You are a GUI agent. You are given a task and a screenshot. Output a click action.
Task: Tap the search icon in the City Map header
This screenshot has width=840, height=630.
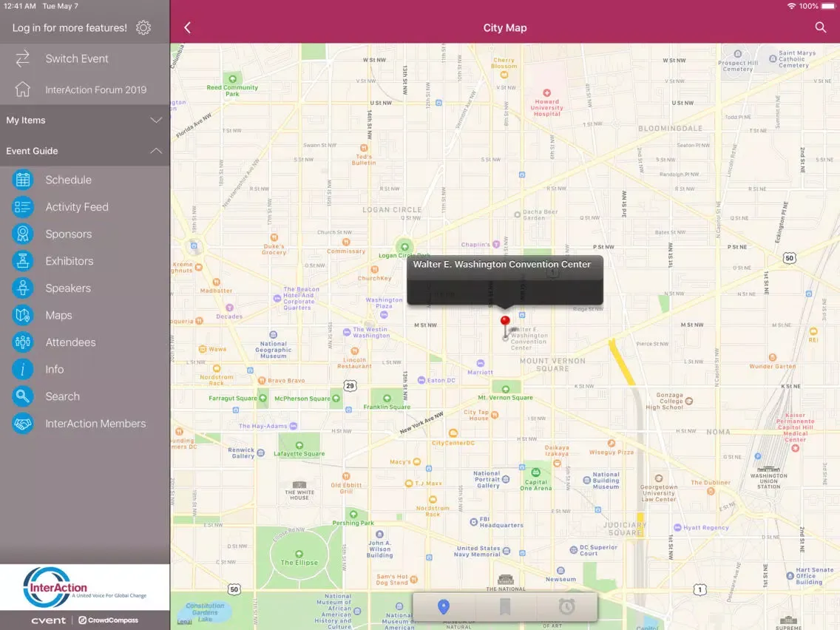tap(820, 27)
